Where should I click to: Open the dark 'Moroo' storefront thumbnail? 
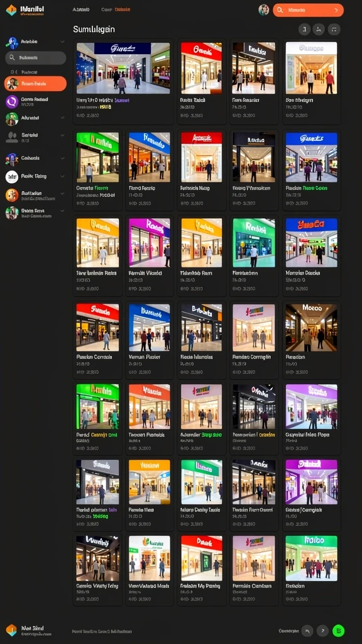(312, 328)
